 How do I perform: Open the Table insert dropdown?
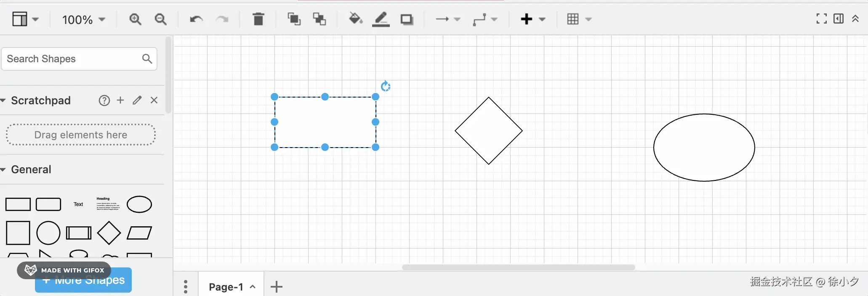click(579, 19)
